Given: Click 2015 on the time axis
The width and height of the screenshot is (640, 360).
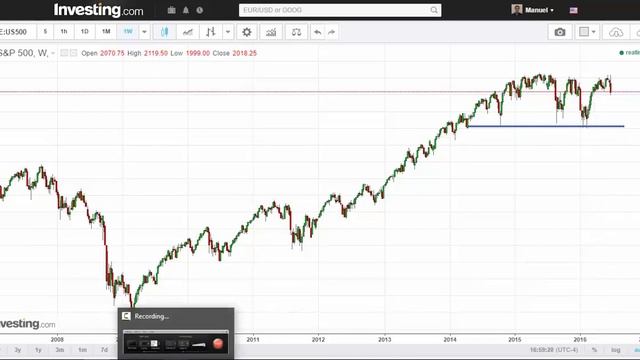Looking at the screenshot, I should click(x=515, y=339).
